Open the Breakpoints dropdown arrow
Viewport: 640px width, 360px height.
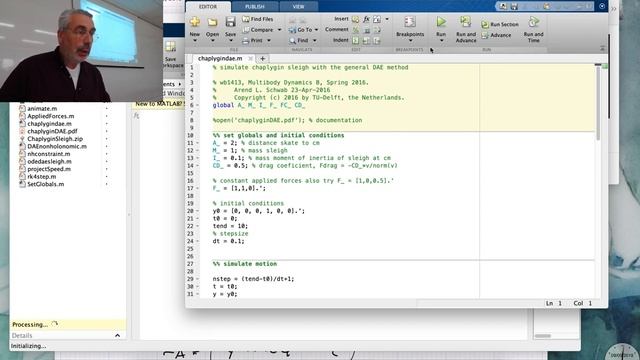(x=410, y=40)
